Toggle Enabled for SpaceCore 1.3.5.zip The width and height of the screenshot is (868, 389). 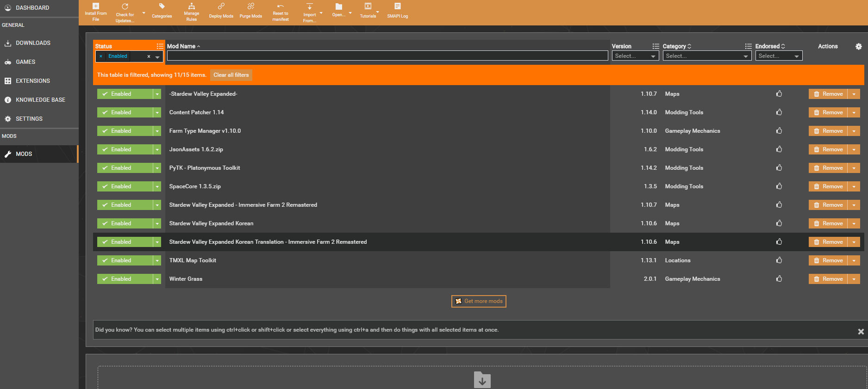click(125, 186)
